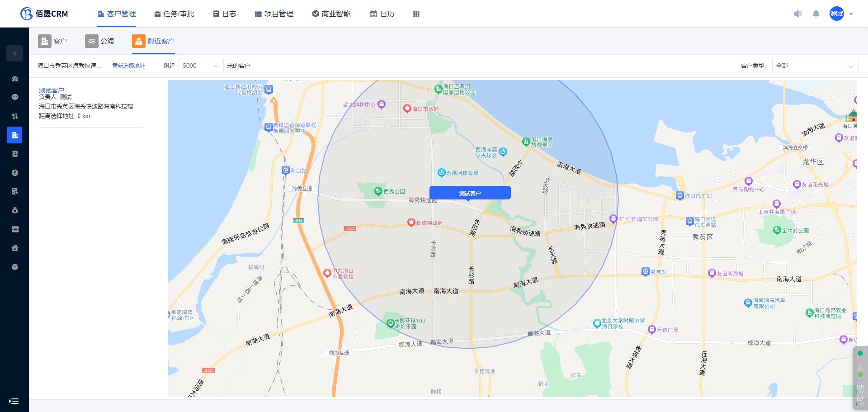This screenshot has height=412, width=868.
Task: Click the 长流镇政府 map marker
Action: point(411,223)
